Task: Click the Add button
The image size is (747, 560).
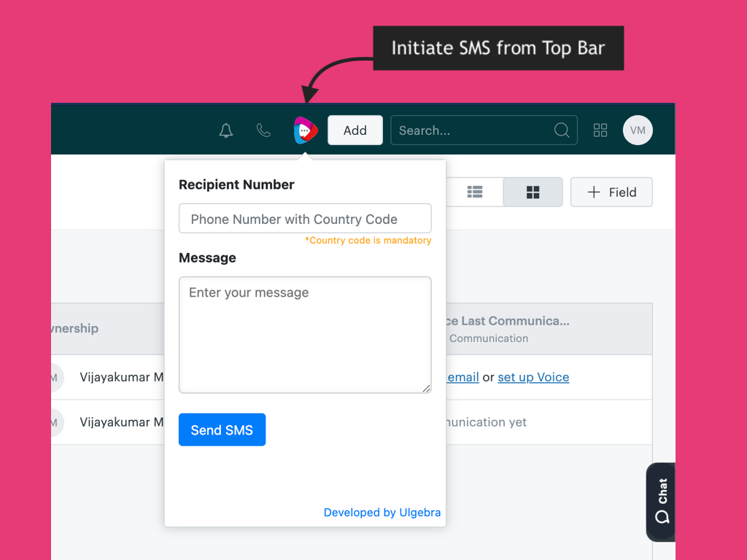Action: 355,131
